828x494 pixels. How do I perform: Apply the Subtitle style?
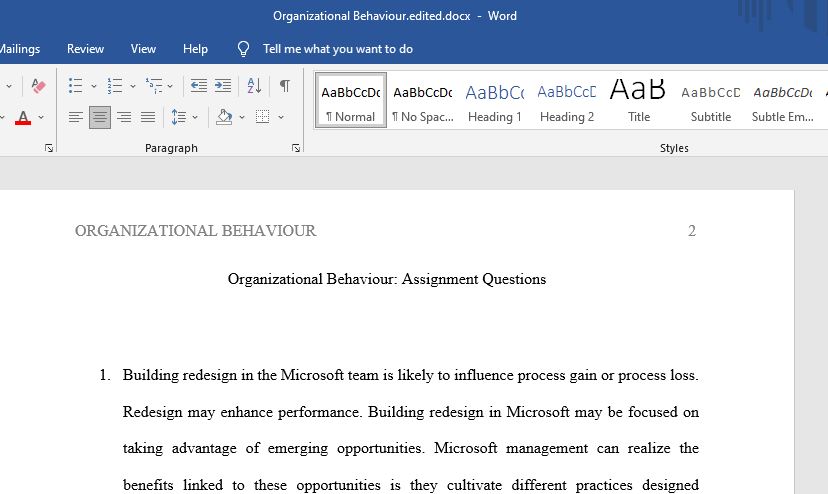[711, 100]
